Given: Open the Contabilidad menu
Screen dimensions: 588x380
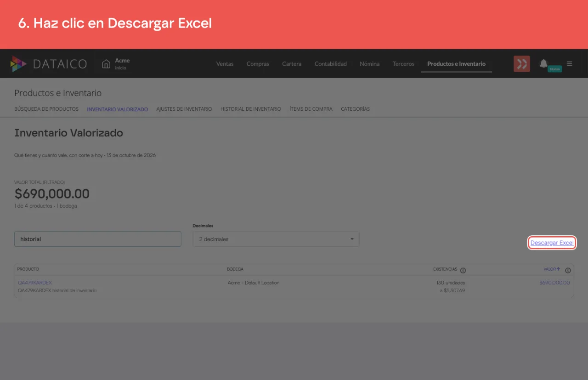Looking at the screenshot, I should coord(331,64).
